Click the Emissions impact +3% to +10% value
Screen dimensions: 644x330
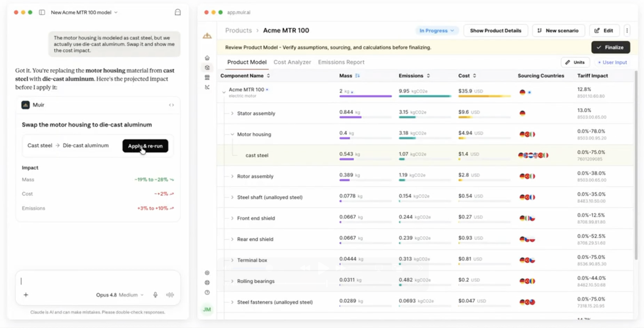click(152, 208)
